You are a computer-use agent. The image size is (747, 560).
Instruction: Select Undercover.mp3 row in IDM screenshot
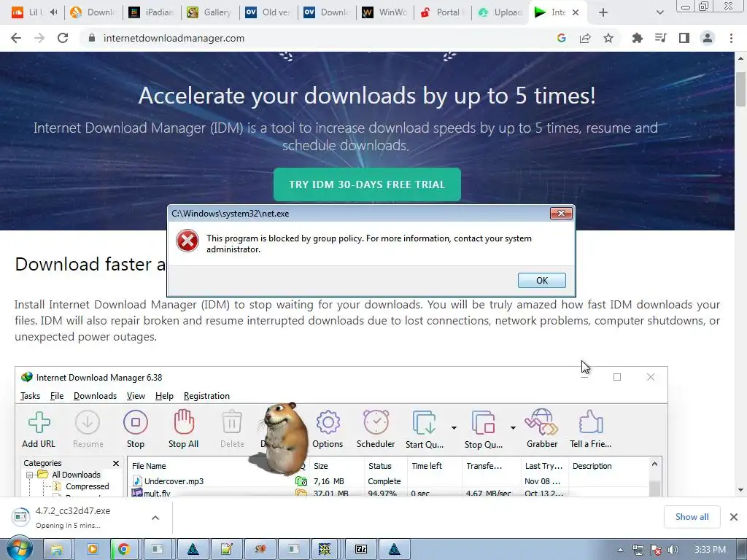[388, 481]
